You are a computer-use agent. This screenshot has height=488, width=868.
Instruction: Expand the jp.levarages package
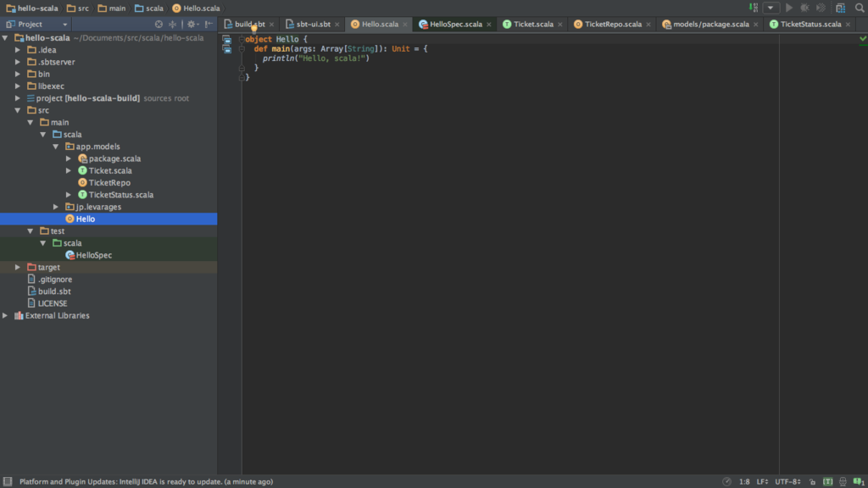pyautogui.click(x=56, y=207)
